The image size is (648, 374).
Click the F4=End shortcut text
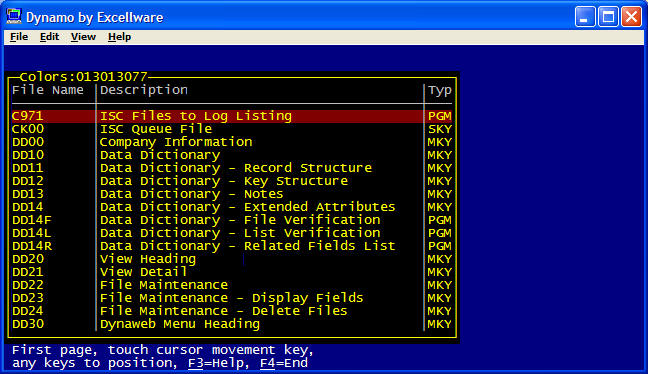tap(284, 363)
